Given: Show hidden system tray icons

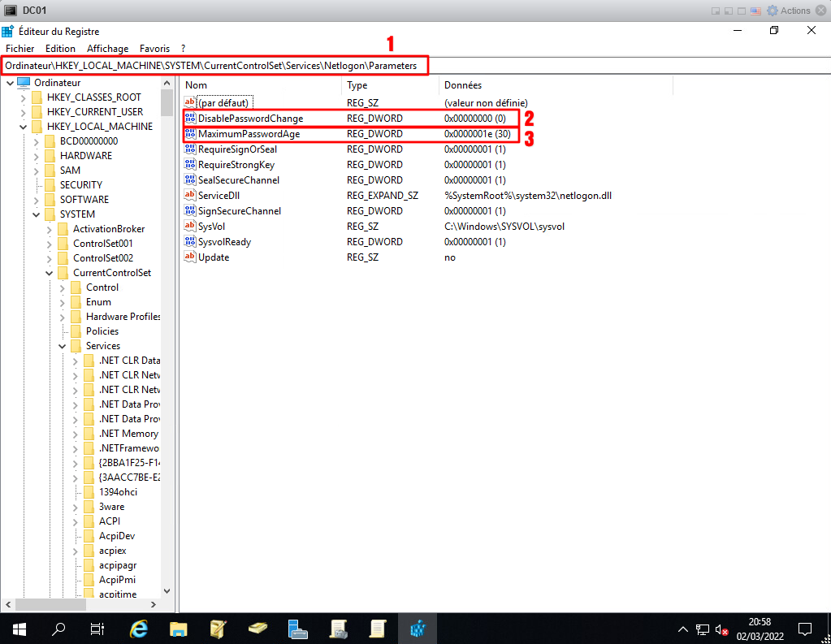Looking at the screenshot, I should (x=684, y=629).
